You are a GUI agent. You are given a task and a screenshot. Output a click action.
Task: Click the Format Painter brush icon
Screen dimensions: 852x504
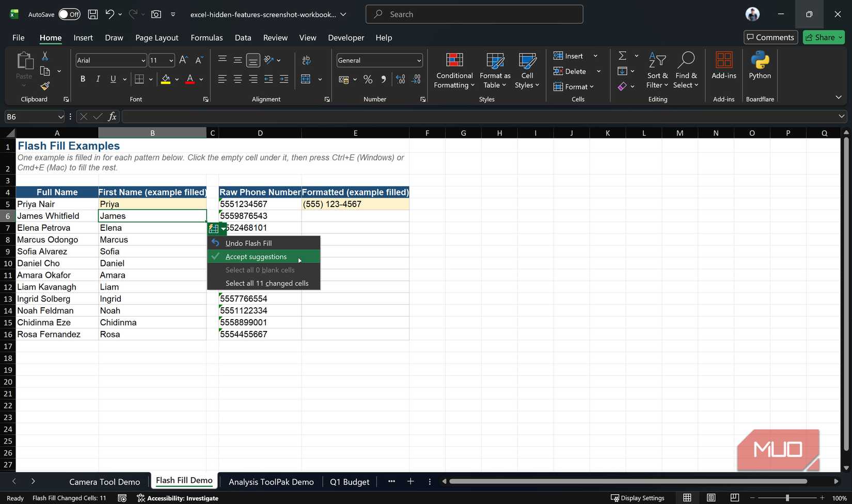[45, 86]
